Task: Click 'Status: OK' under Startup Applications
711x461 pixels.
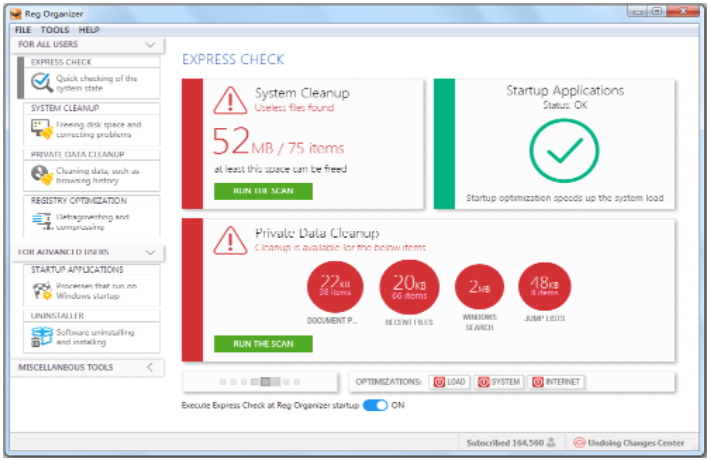Action: (565, 105)
